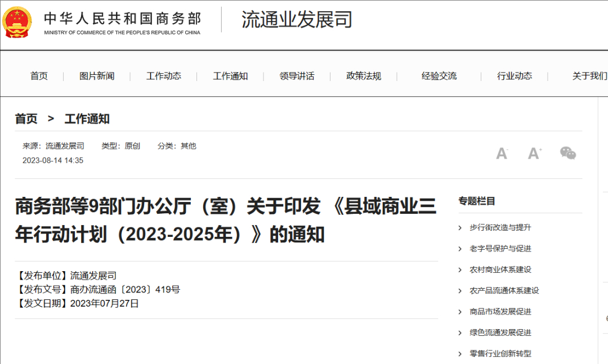Image resolution: width=608 pixels, height=364 pixels.
Task: Click chevron beside 绿色流通发展促进
Action: click(461, 333)
